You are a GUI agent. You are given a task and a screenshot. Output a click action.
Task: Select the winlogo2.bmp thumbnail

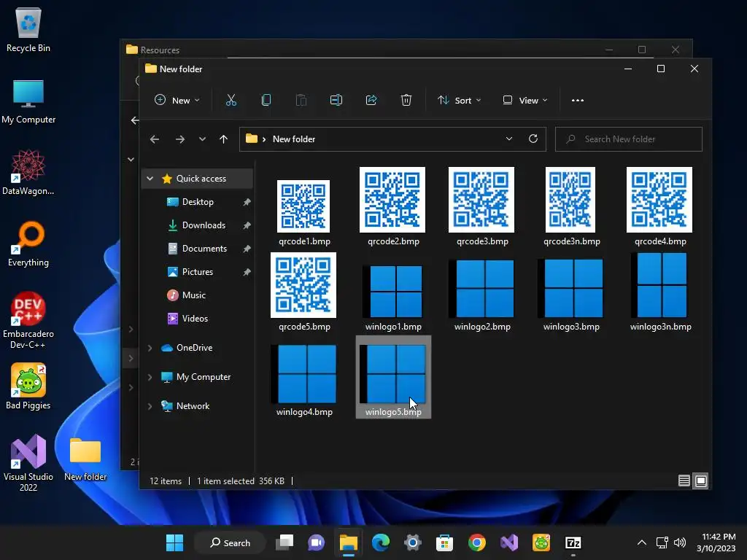(481, 289)
